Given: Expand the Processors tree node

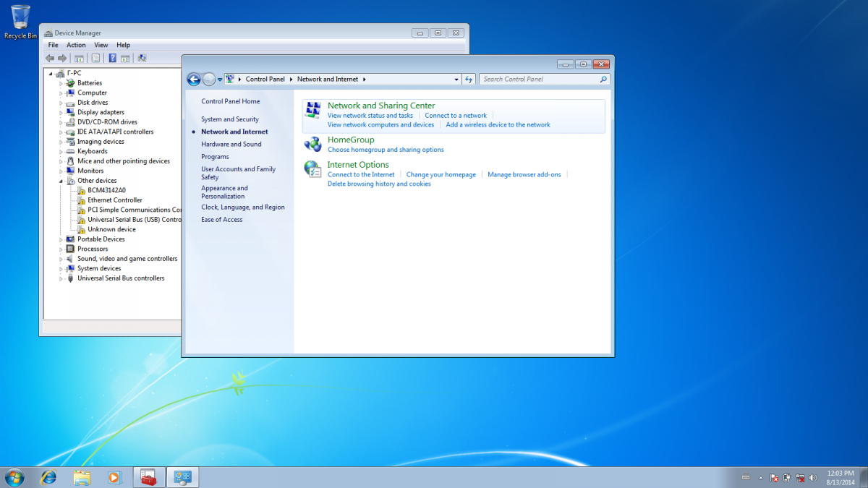Looking at the screenshot, I should click(61, 249).
